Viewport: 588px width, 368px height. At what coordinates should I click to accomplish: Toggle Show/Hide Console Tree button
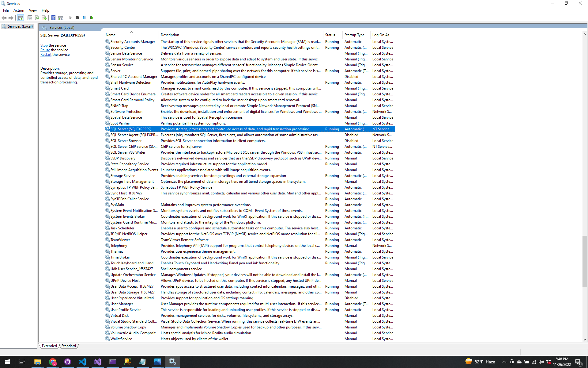point(21,18)
